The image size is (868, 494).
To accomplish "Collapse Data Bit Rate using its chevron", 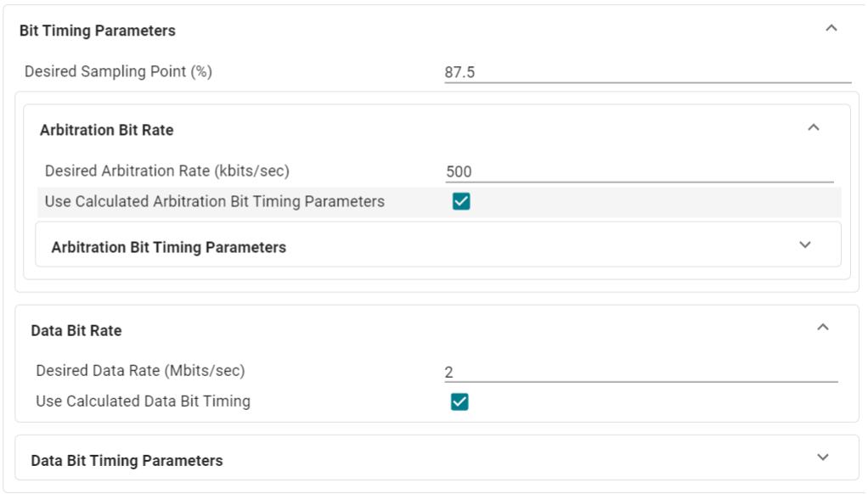I will click(x=822, y=328).
